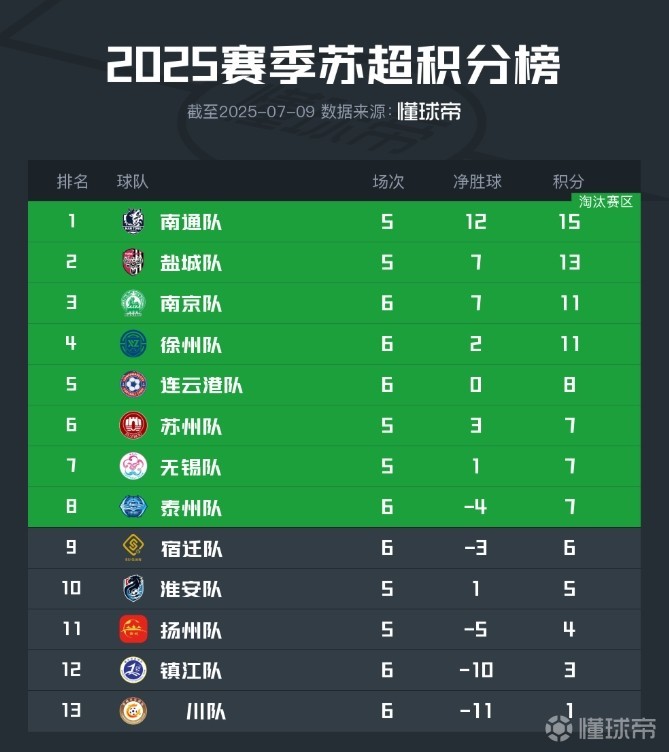Click the 扬州队 red square logo

point(133,629)
